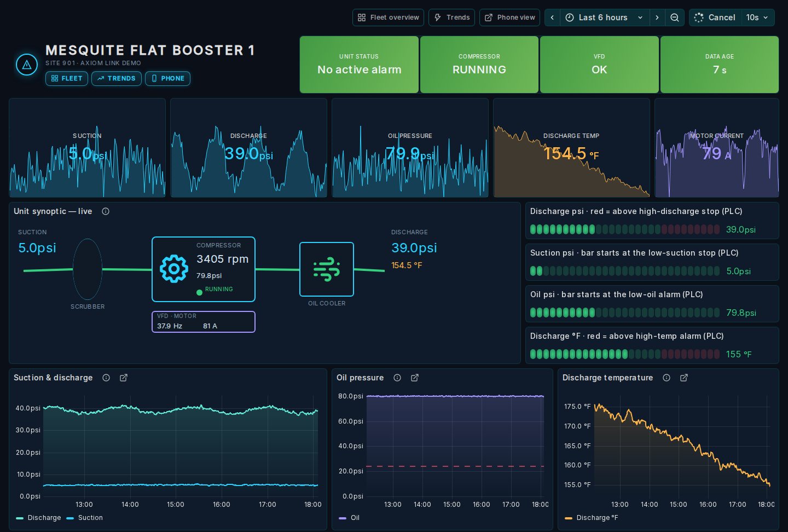The height and width of the screenshot is (532, 788).
Task: Click the MESQUITE FLAT BOOSTER 1 heading
Action: 150,50
